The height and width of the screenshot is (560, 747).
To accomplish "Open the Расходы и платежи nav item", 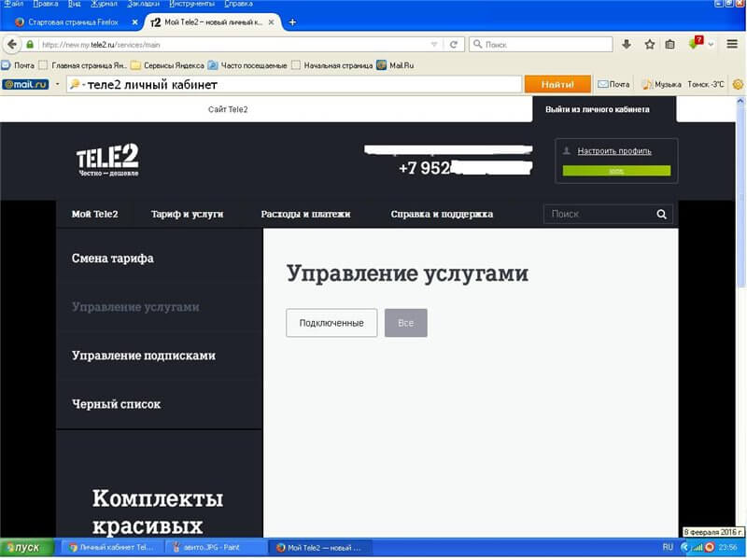I will pos(306,214).
